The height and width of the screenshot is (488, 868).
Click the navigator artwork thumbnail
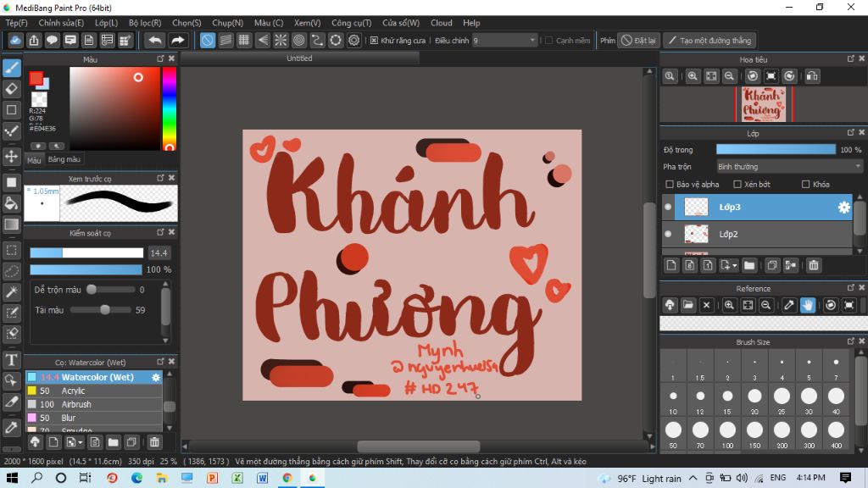764,104
